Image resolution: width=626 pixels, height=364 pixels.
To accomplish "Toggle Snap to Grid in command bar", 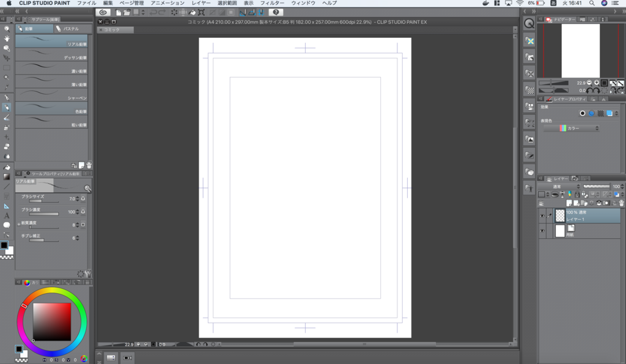I will (x=261, y=12).
